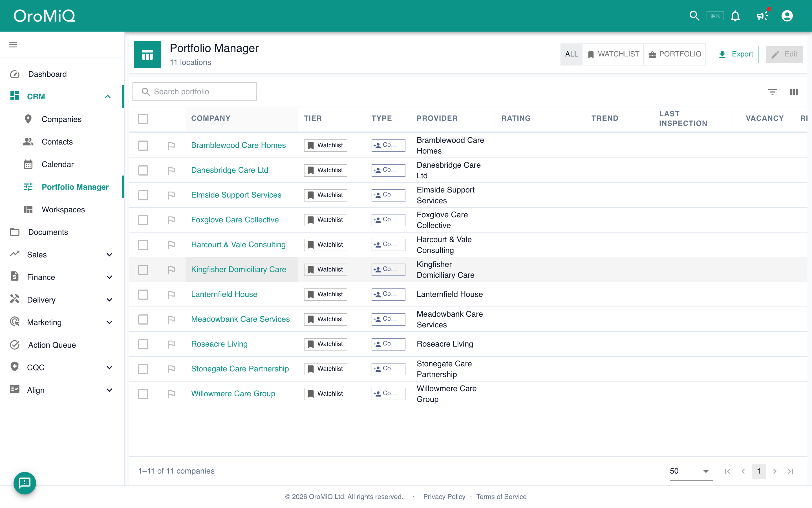
Task: Tick the Elmside Support Services checkbox
Action: [x=143, y=195]
